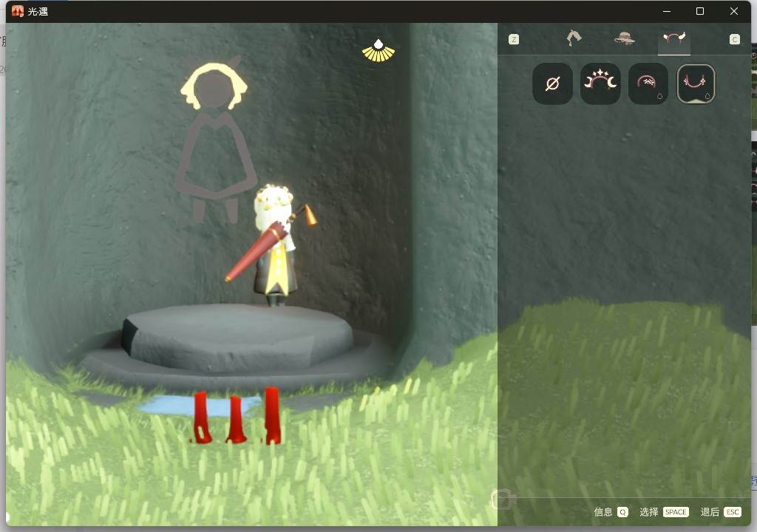Select the highlighted red horns accessory

(696, 83)
